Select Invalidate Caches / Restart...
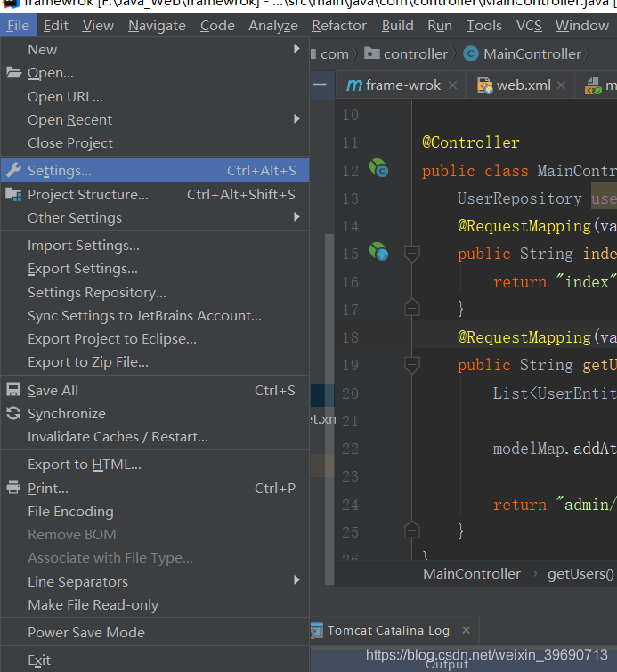The height and width of the screenshot is (672, 617). [x=155, y=437]
